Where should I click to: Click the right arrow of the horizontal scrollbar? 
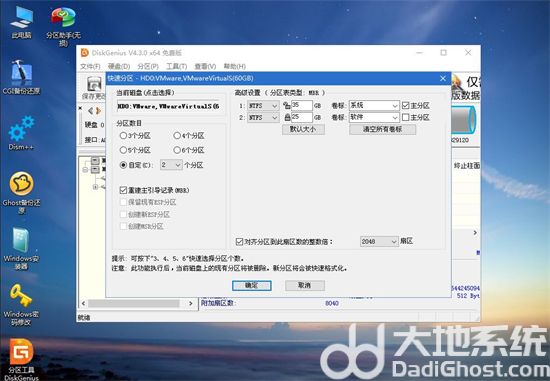click(x=190, y=303)
